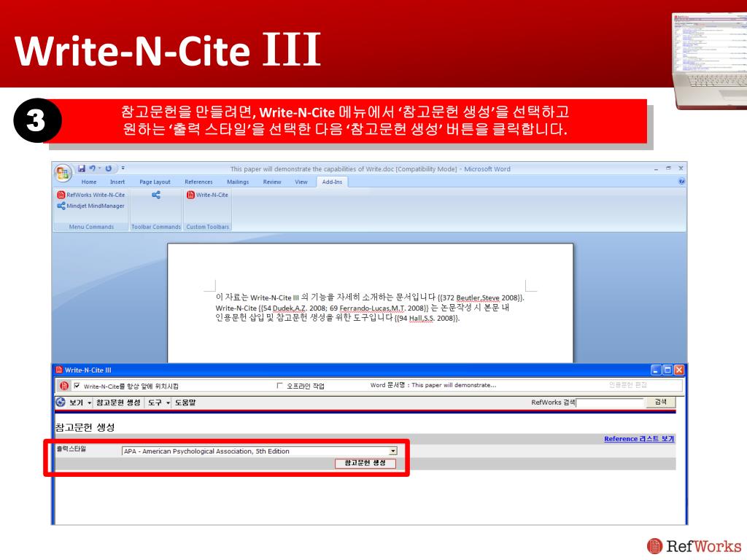
Task: Click the RefWorks 검색 input field
Action: point(609,402)
